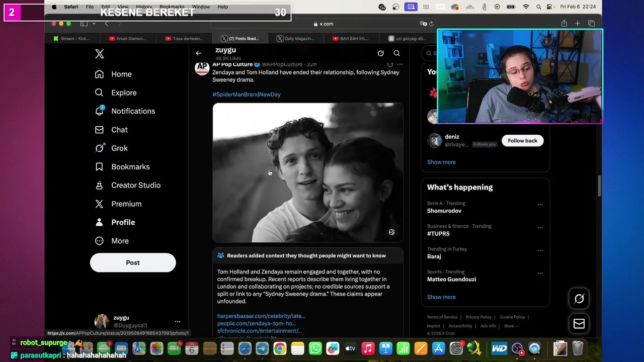This screenshot has width=644, height=362.
Task: Click Safari translate icon in address bar
Action: (423, 24)
